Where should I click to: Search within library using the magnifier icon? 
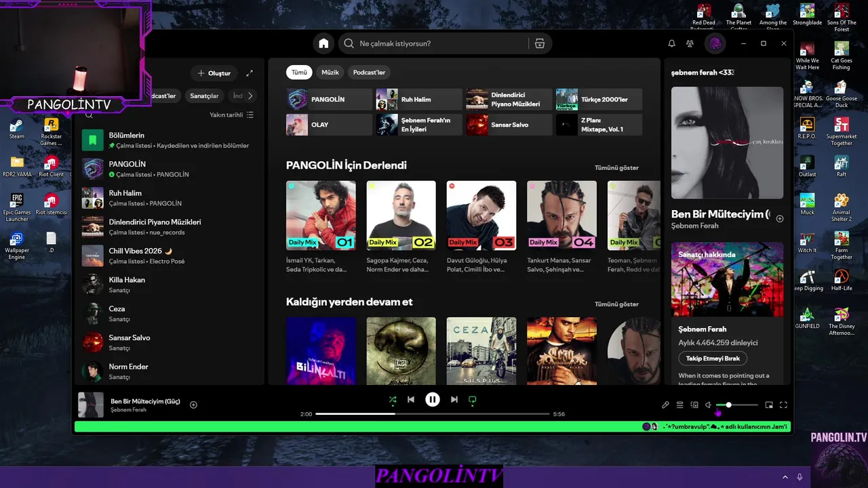(88, 115)
